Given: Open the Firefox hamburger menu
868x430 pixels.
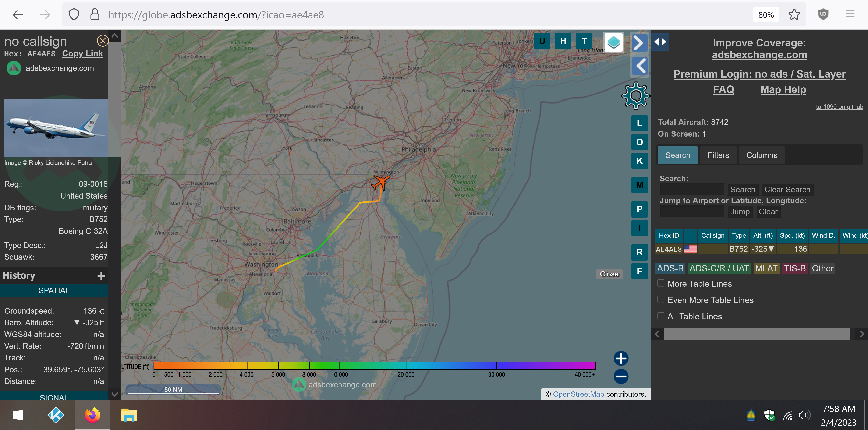Looking at the screenshot, I should pyautogui.click(x=850, y=14).
